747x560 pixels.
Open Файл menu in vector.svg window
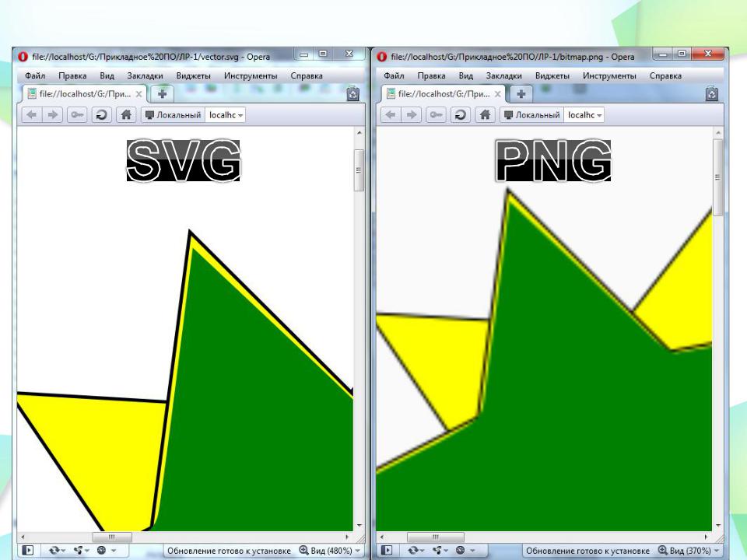35,75
